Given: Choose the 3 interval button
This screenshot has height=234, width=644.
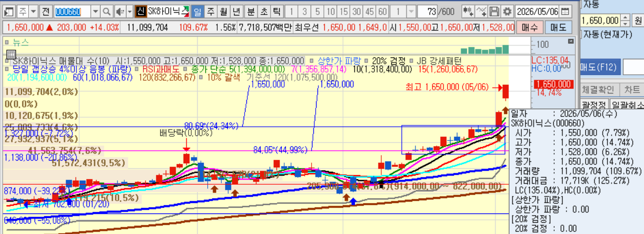Looking at the screenshot, I should (305, 11).
